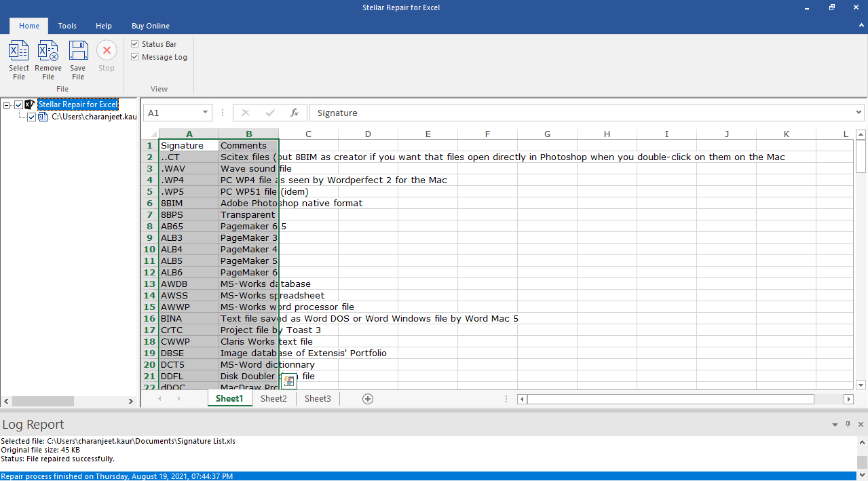868x481 pixels.
Task: Click the Status: File repaired successfully log line
Action: click(58, 459)
